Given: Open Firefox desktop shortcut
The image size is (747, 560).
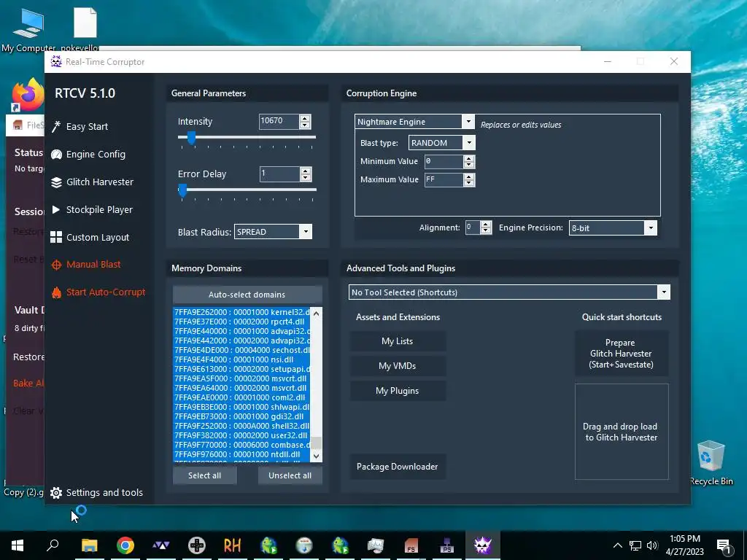Looking at the screenshot, I should pyautogui.click(x=28, y=94).
